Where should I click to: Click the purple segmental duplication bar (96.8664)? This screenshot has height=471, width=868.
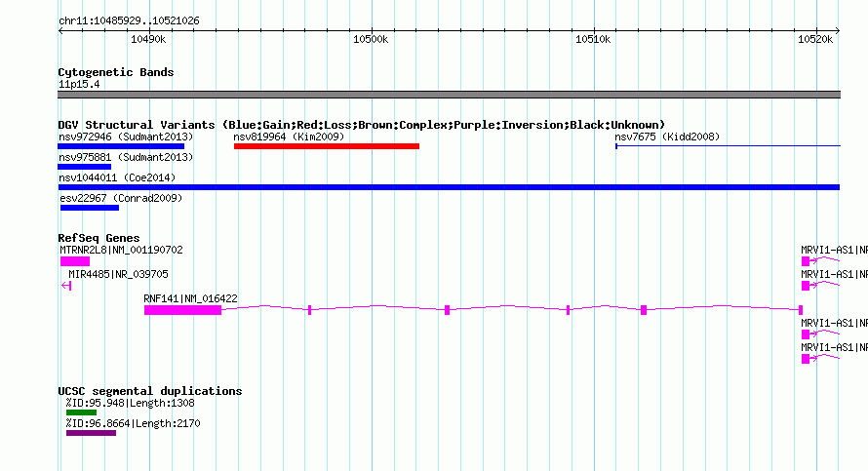[91, 433]
